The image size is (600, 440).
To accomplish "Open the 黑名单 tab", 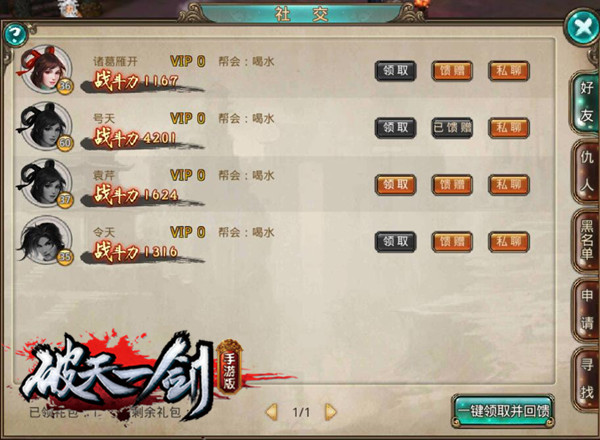I will click(587, 240).
